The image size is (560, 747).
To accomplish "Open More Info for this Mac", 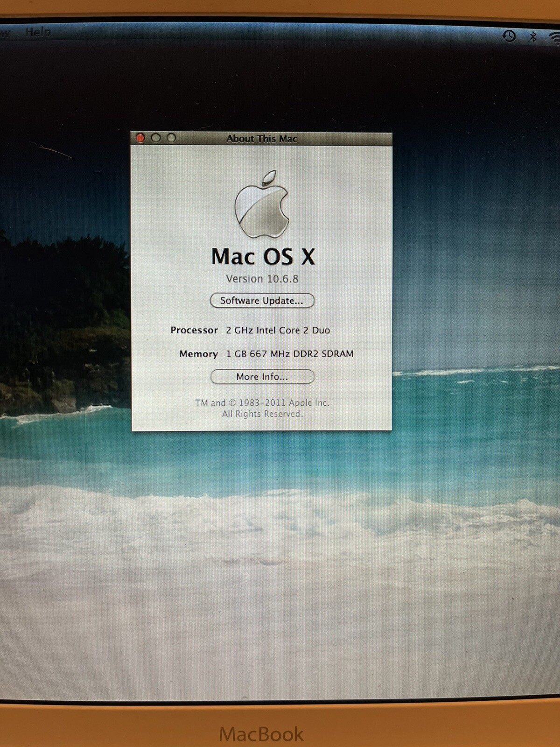I will pos(262,376).
